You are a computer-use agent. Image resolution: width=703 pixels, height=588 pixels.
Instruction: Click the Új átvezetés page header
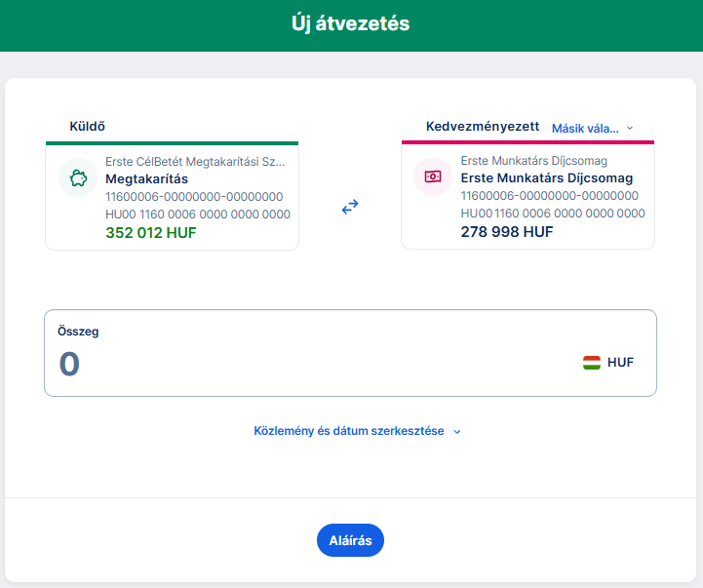(351, 23)
